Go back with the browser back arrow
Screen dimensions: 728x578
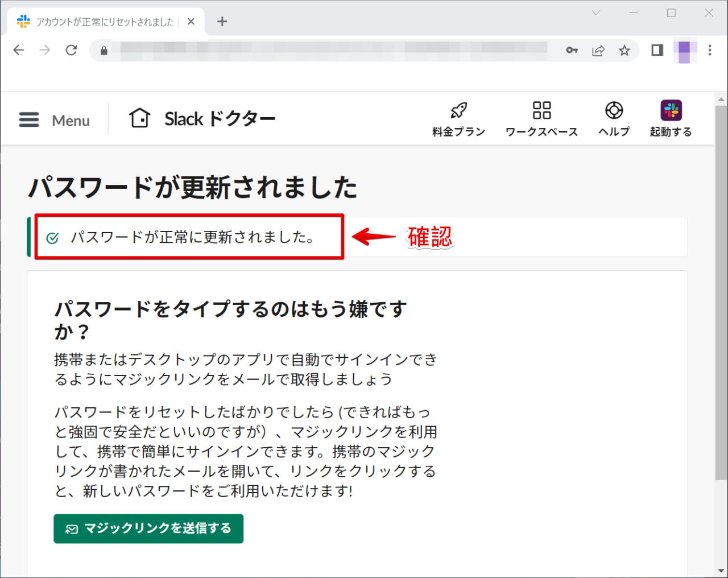tap(19, 50)
